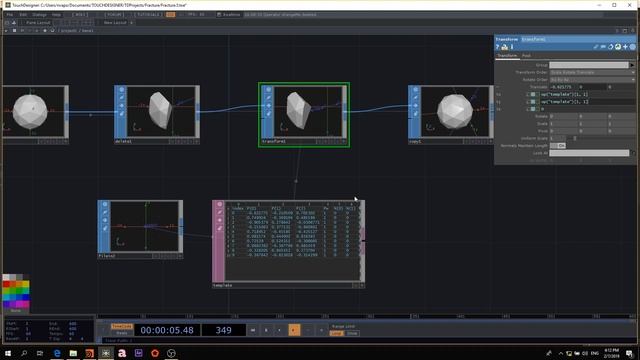Click the WIKI link button

pyautogui.click(x=80, y=15)
